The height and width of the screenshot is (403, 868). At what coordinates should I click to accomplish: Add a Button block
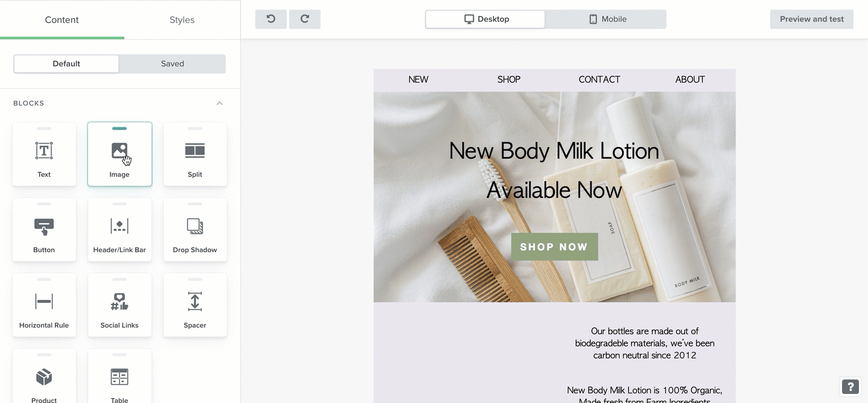tap(44, 230)
